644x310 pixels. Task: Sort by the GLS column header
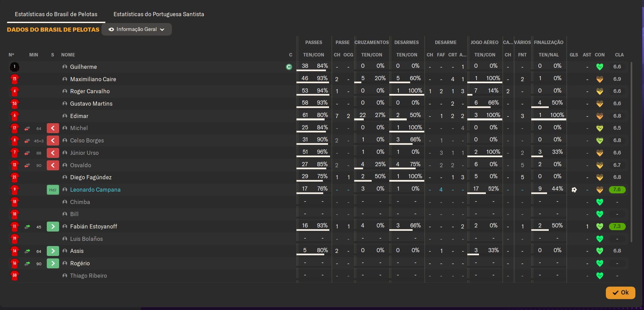coord(574,55)
